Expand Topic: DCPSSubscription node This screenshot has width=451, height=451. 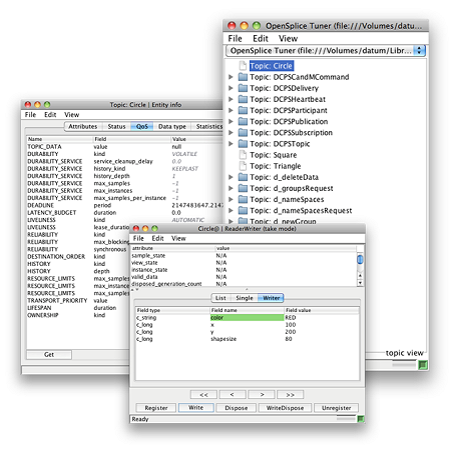231,133
